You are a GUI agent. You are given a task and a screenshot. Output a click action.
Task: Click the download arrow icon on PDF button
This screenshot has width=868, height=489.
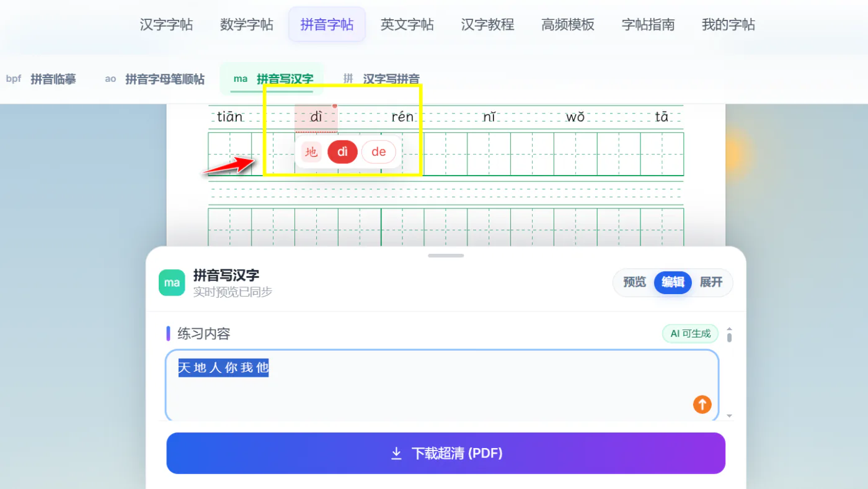[x=397, y=454]
